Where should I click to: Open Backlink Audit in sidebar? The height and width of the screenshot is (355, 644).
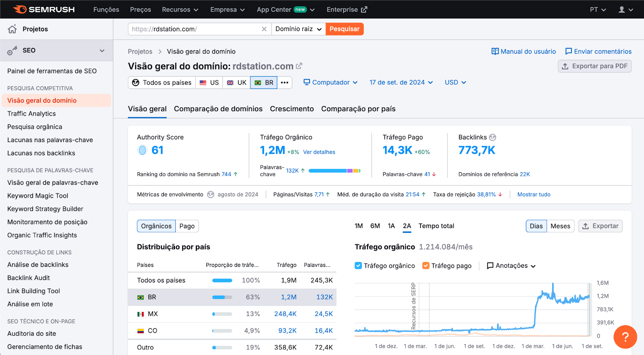click(28, 278)
